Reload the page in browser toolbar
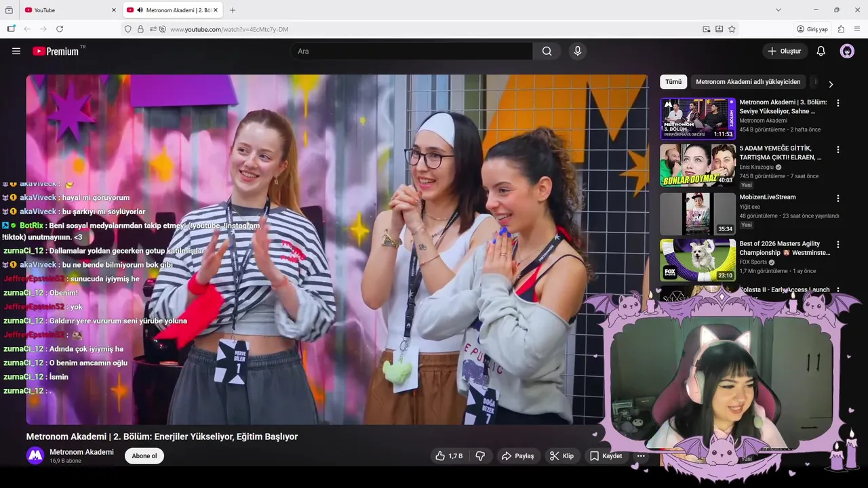 click(x=60, y=29)
